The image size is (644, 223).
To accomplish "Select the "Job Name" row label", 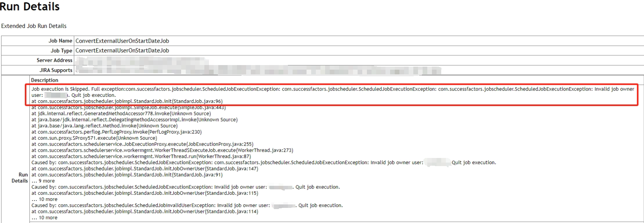I will click(60, 41).
